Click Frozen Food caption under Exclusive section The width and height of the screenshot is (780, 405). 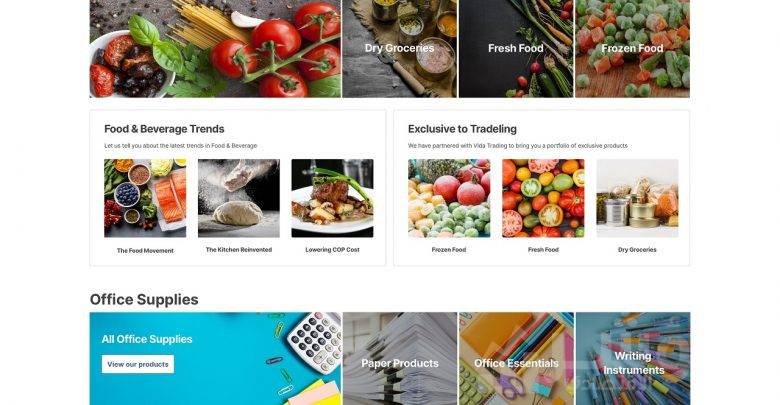pos(449,250)
